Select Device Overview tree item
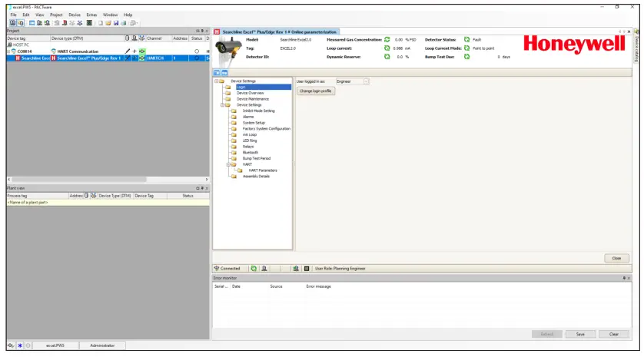Image resolution: width=644 pixels, height=357 pixels. pos(250,93)
